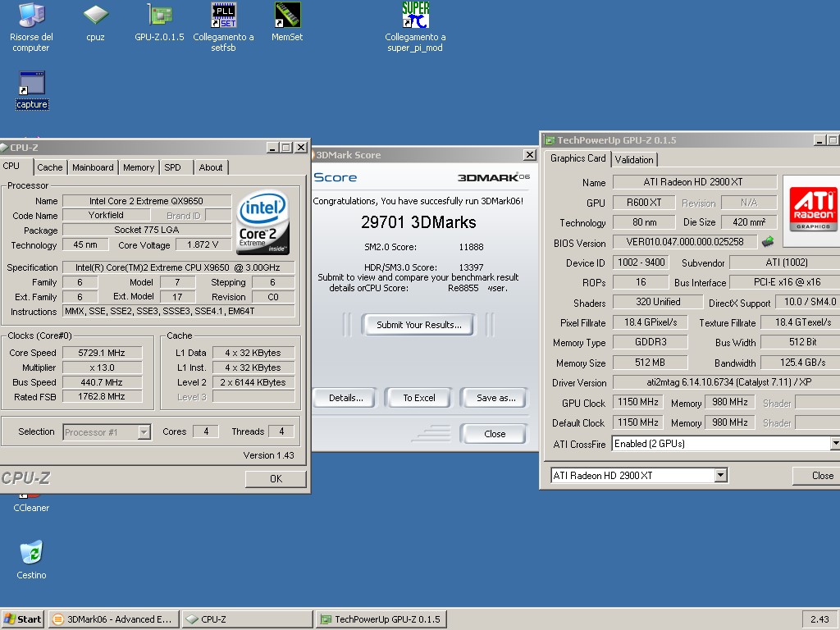Open the MemSet desktop shortcut
This screenshot has width=840, height=630.
(287, 22)
